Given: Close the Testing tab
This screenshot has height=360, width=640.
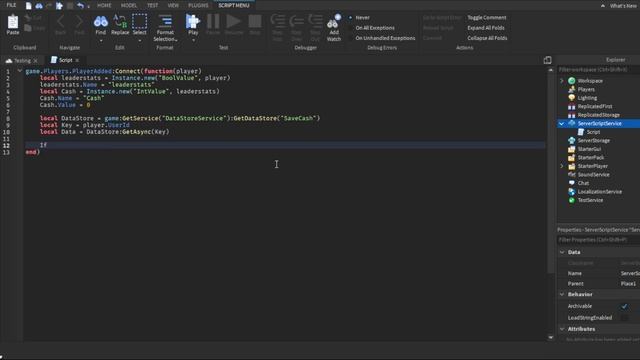Looking at the screenshot, I should tap(36, 61).
